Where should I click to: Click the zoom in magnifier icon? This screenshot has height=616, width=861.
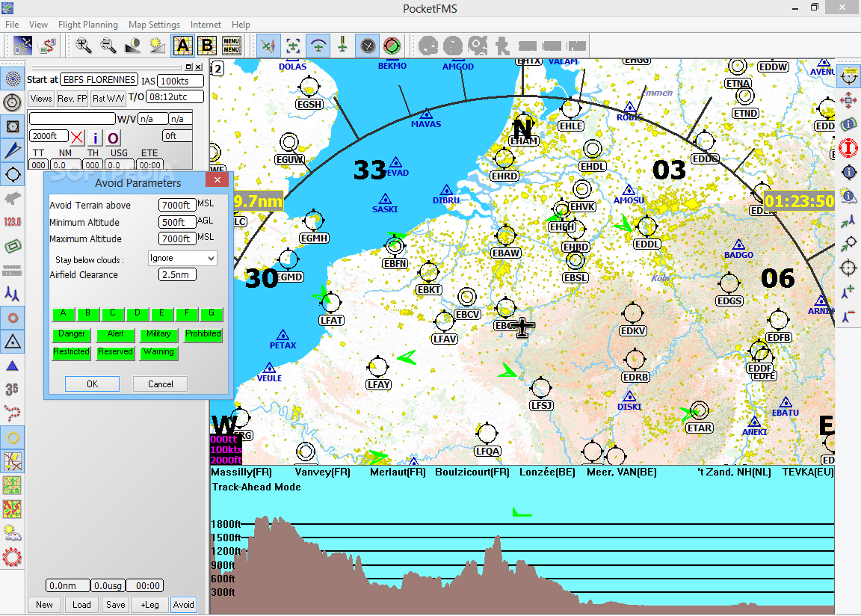(x=84, y=46)
